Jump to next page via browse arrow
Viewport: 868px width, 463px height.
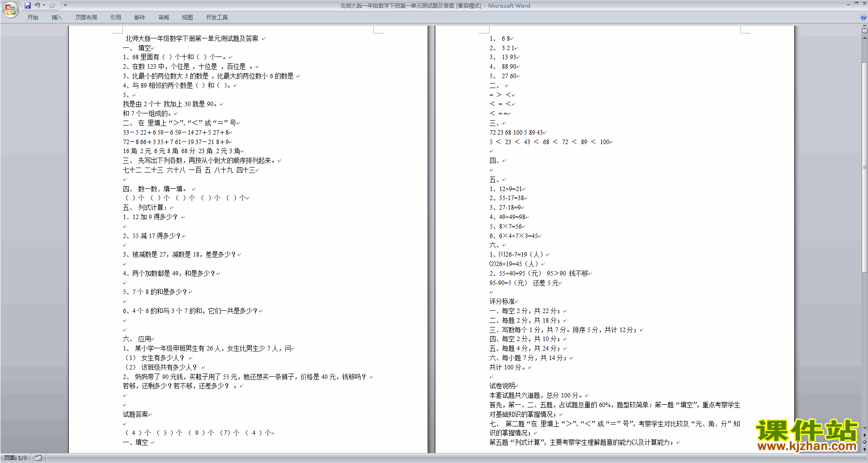pos(865,449)
